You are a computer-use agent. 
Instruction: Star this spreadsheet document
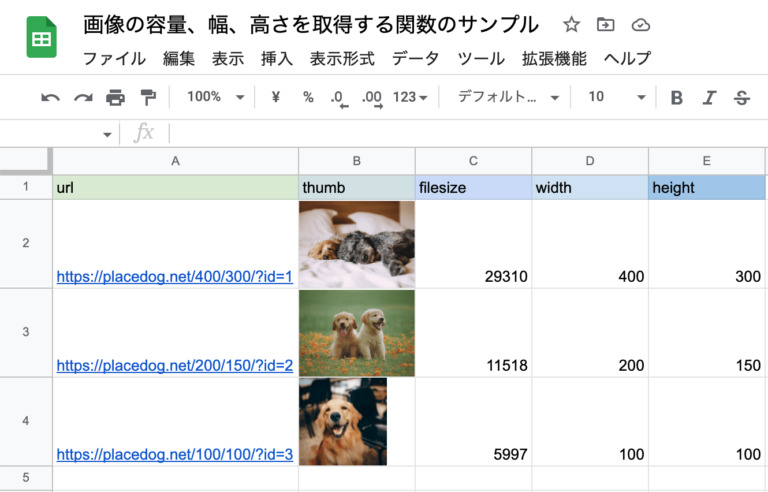click(x=571, y=24)
